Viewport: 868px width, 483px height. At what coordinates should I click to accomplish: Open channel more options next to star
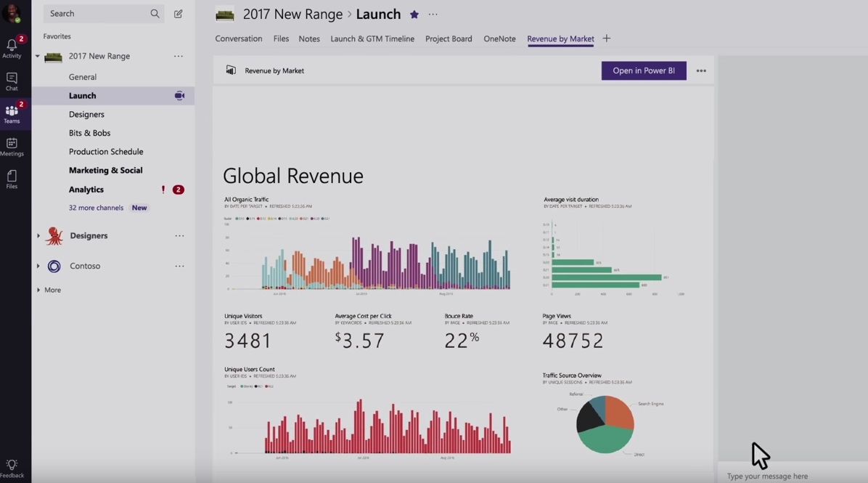click(x=433, y=15)
